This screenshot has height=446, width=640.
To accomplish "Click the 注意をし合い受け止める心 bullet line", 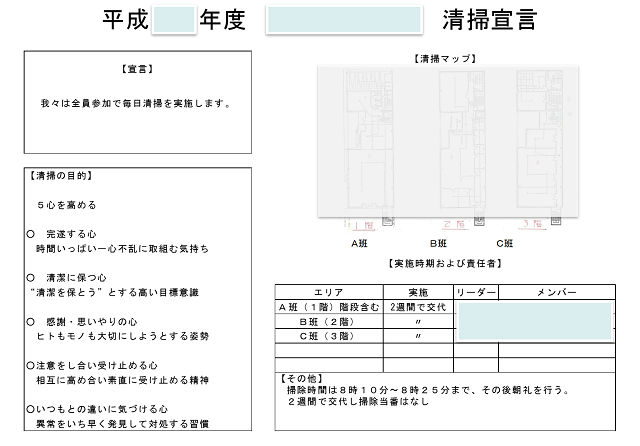I will [x=92, y=366].
